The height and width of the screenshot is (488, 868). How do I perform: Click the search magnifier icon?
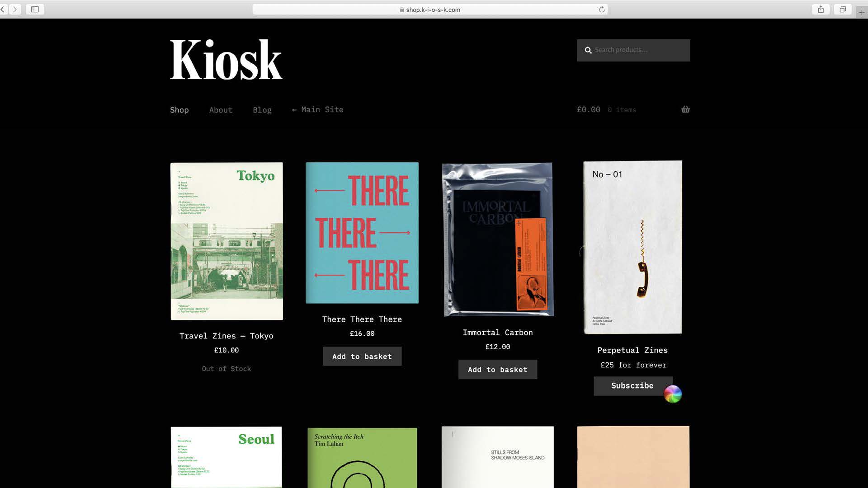tap(588, 50)
